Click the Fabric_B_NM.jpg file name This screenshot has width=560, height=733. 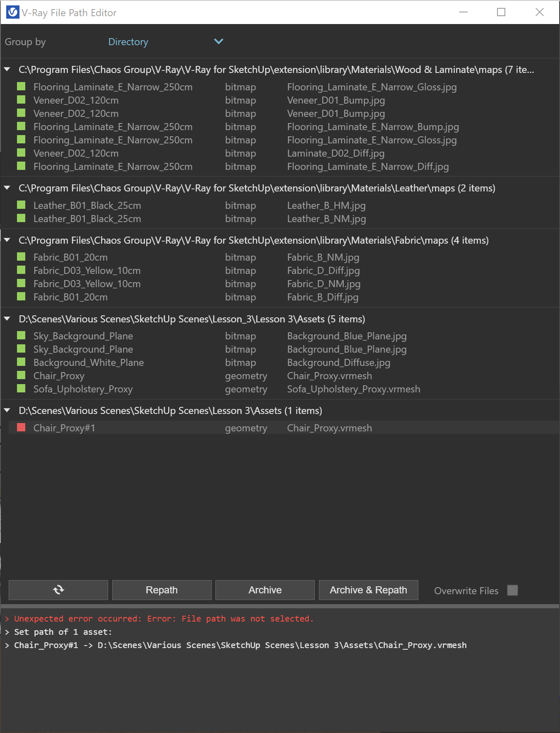pyautogui.click(x=323, y=257)
